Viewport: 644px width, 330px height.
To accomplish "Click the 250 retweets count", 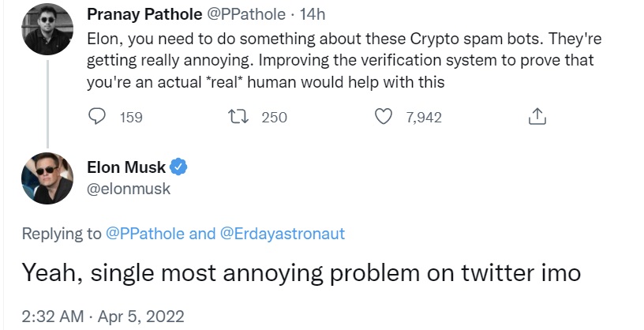I will (x=274, y=118).
